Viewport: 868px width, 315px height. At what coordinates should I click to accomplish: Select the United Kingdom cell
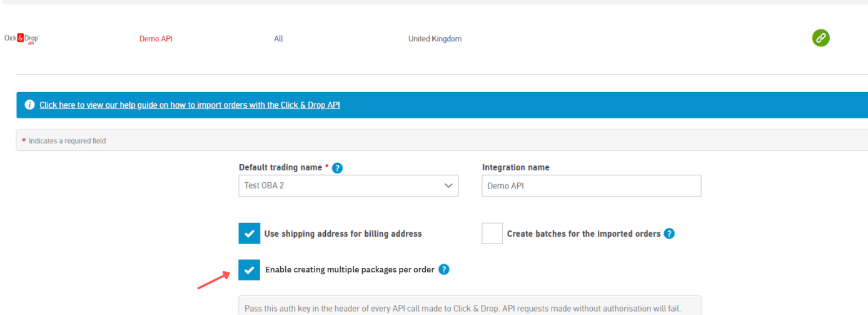coord(435,39)
